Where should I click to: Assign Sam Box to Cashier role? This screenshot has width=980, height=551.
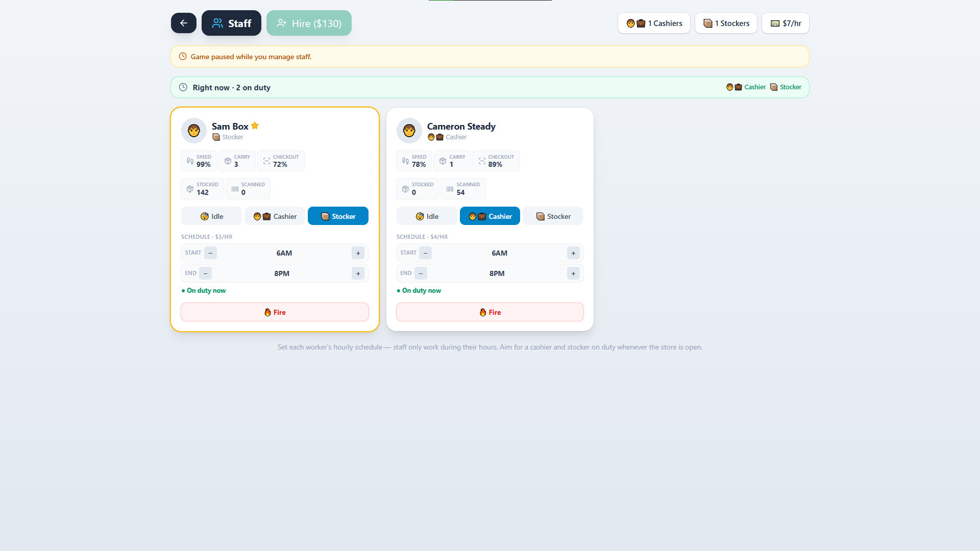point(275,216)
